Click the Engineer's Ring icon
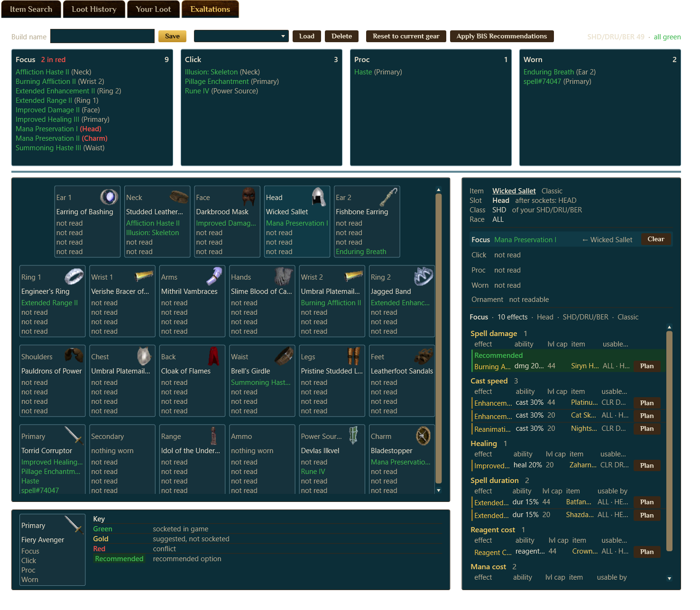The image size is (700, 610). tap(74, 276)
